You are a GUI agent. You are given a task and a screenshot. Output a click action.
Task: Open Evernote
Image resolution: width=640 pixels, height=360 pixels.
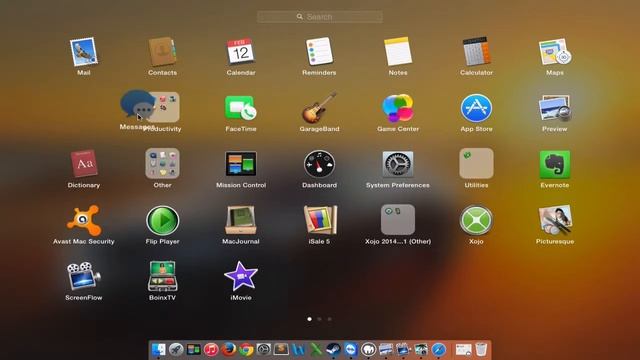click(555, 164)
